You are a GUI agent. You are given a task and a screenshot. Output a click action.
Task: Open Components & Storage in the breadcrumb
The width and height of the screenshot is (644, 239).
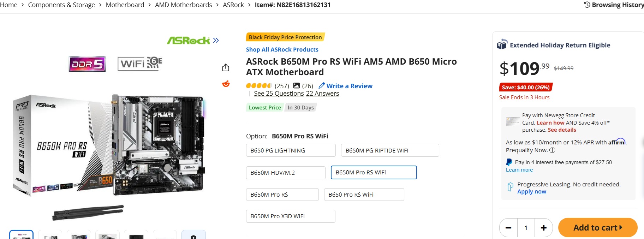point(61,5)
